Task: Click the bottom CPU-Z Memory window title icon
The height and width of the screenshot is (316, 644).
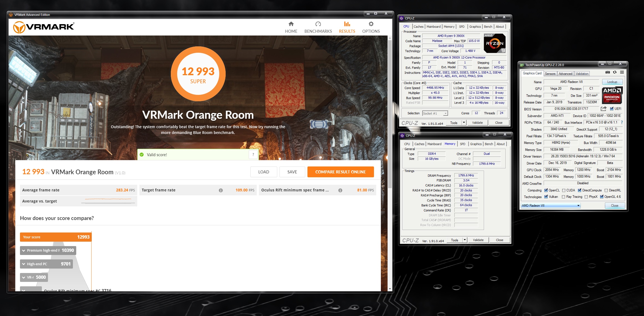Action: pyautogui.click(x=402, y=136)
